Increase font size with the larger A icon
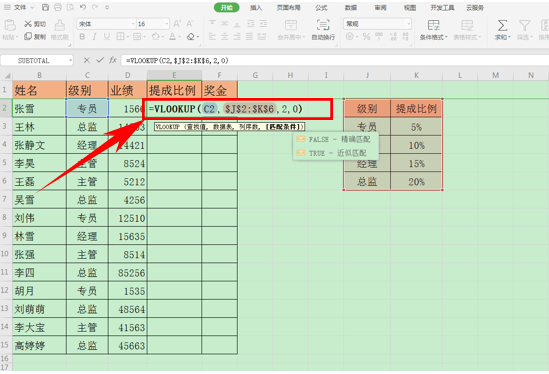Image resolution: width=549 pixels, height=374 pixels. tap(177, 24)
